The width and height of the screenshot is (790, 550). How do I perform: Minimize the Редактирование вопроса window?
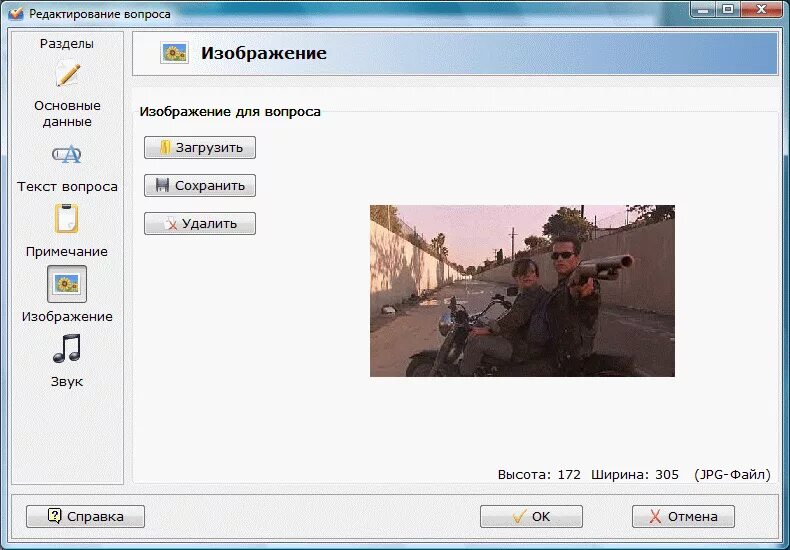703,10
